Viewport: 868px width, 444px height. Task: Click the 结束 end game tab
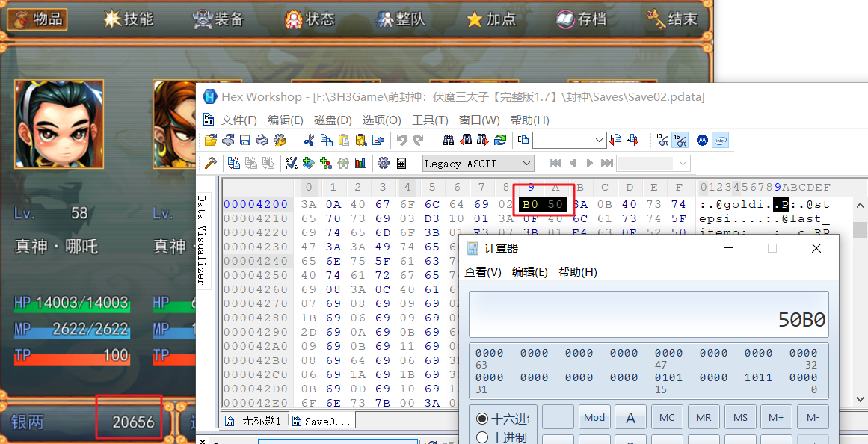[672, 19]
